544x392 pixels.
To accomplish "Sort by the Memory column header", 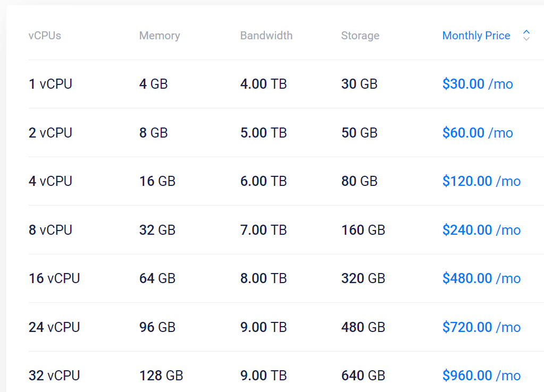I will [x=160, y=36].
